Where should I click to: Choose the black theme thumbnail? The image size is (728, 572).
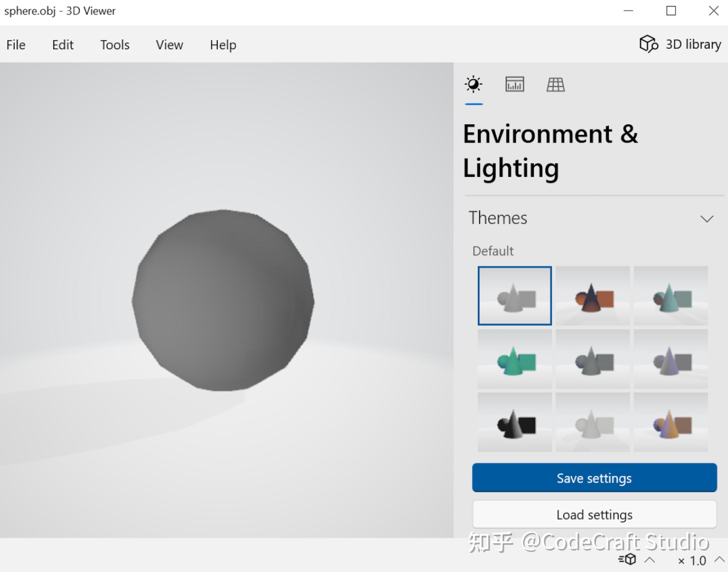pyautogui.click(x=515, y=422)
